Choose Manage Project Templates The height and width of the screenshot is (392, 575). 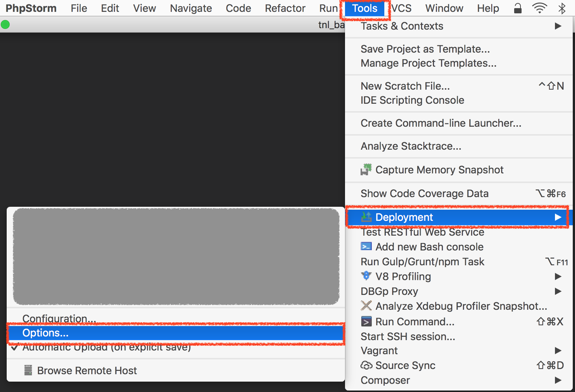pos(459,63)
